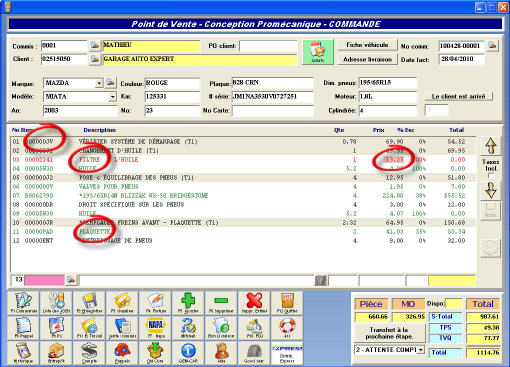Screen dimensions: 510x367
Task: Move line down with down arrow
Action: click(x=491, y=190)
